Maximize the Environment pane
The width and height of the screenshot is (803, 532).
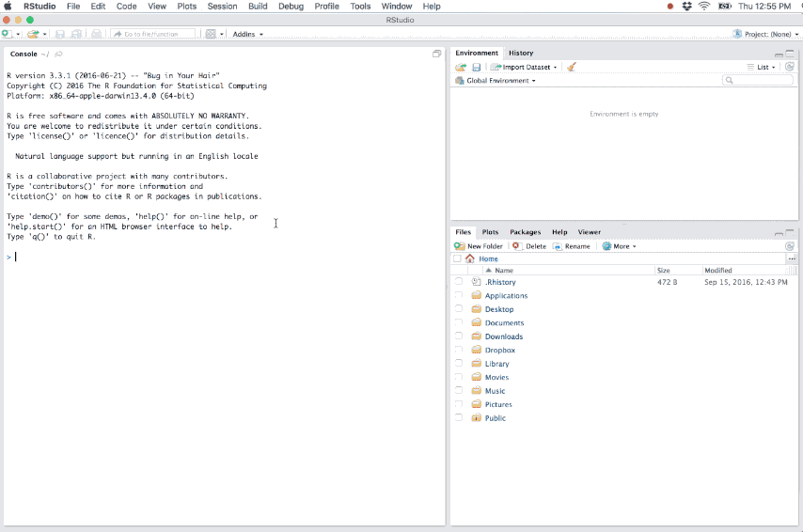tap(790, 54)
